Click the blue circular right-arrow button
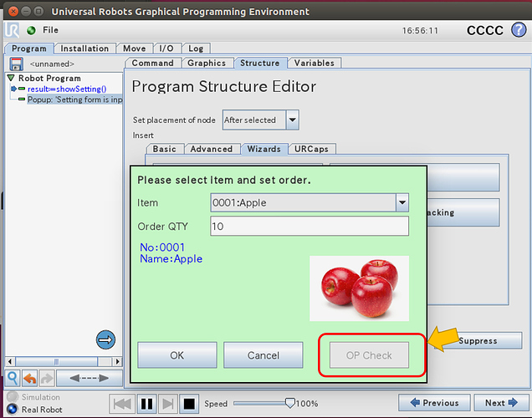The height and width of the screenshot is (418, 532). (106, 339)
